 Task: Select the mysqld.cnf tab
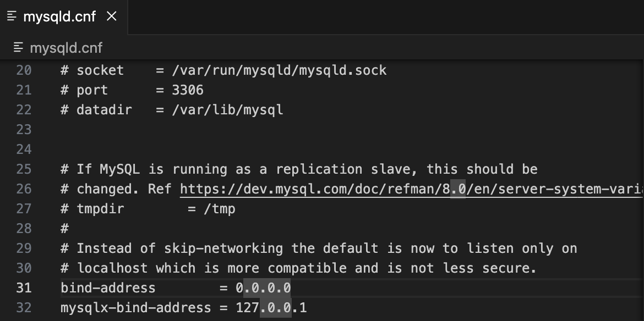click(x=64, y=17)
